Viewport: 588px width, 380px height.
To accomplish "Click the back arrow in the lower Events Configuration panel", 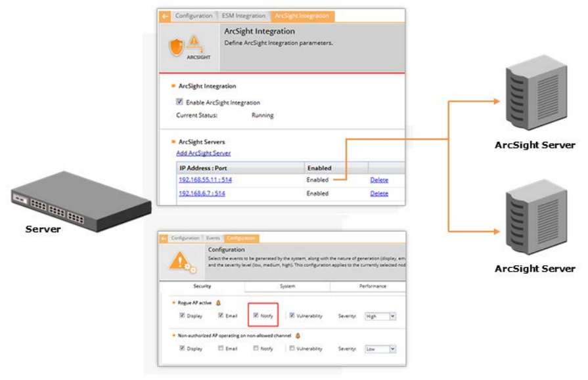I will pyautogui.click(x=164, y=238).
